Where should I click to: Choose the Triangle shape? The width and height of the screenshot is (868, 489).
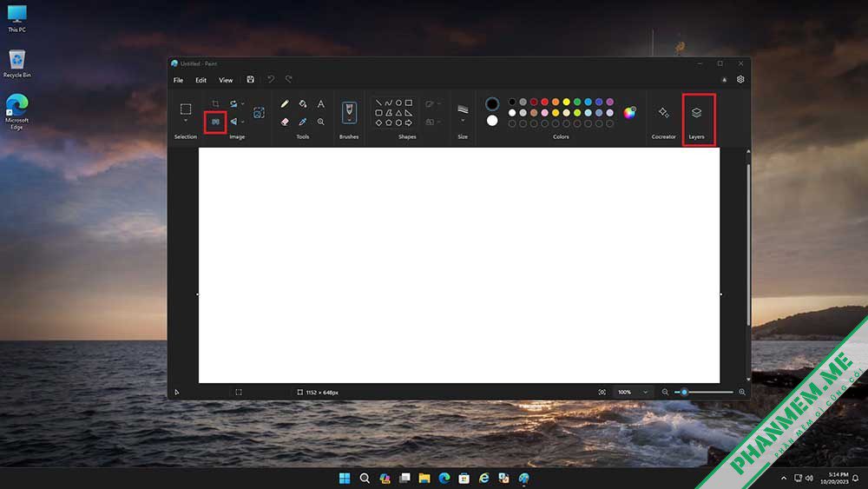point(398,113)
